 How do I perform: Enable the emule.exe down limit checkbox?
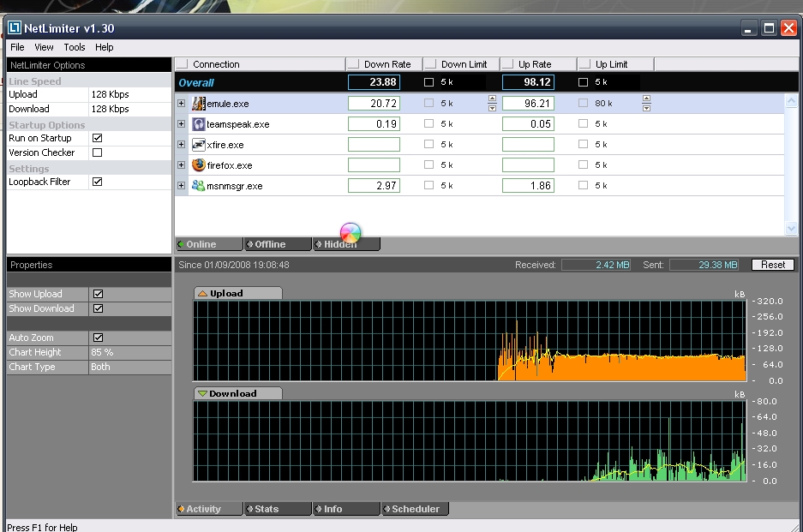[429, 103]
